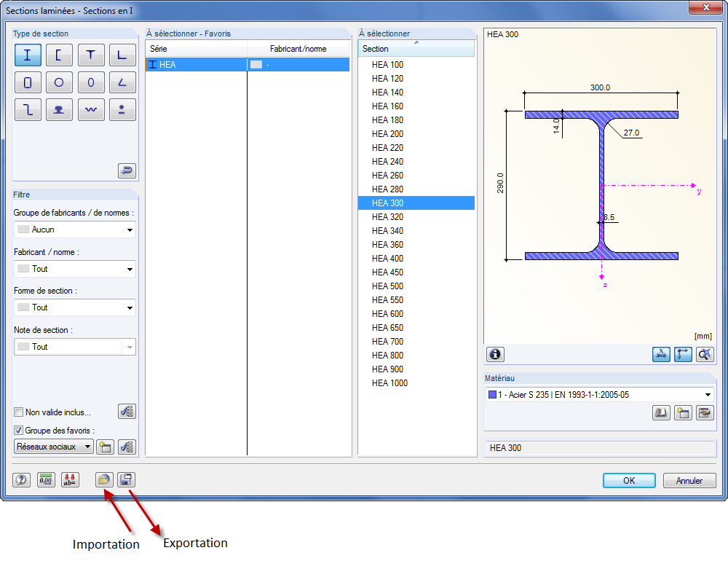The image size is (728, 569).
Task: Select the unequal angle section icon
Action: tap(122, 82)
